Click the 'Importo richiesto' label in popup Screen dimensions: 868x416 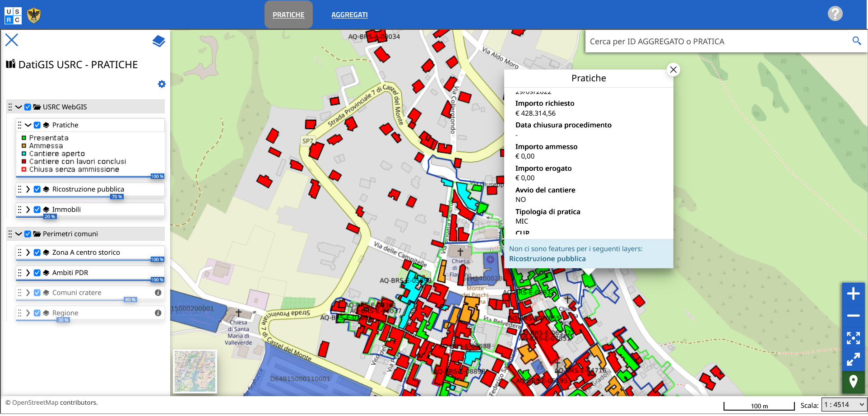coord(545,103)
